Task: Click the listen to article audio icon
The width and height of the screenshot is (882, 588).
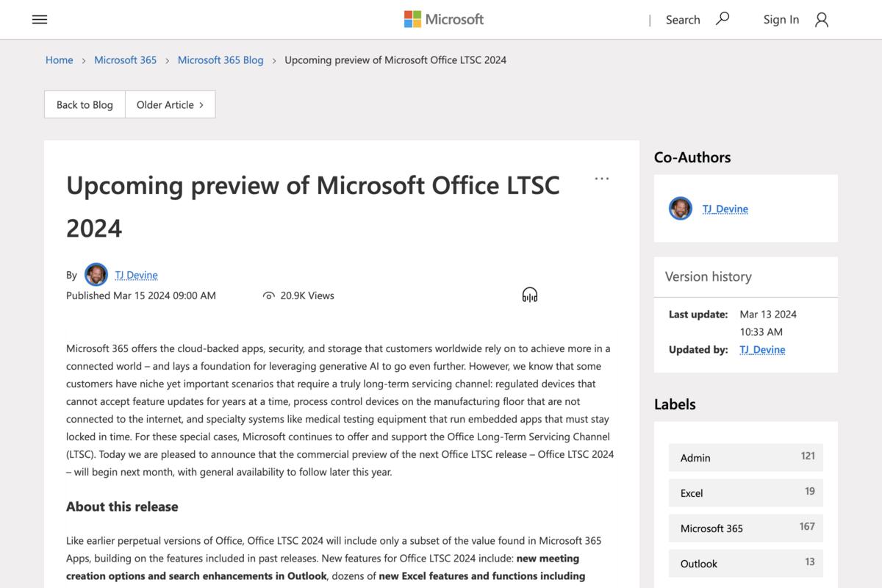Action: pyautogui.click(x=530, y=295)
